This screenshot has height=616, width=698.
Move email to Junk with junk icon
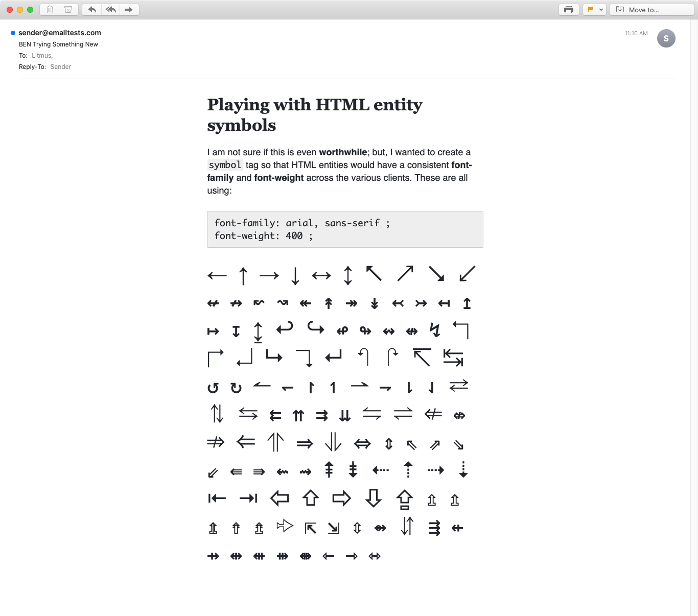68,10
